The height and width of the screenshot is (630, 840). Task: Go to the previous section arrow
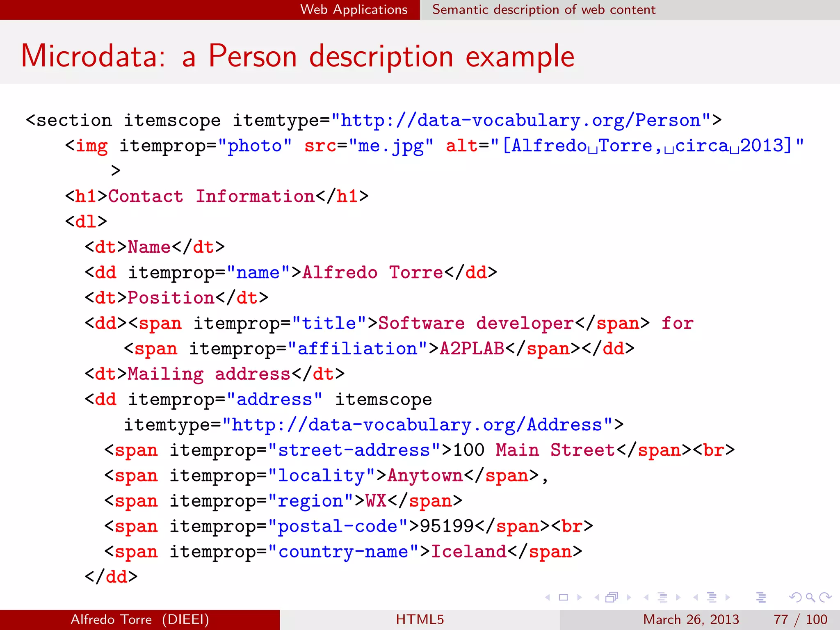[696, 597]
